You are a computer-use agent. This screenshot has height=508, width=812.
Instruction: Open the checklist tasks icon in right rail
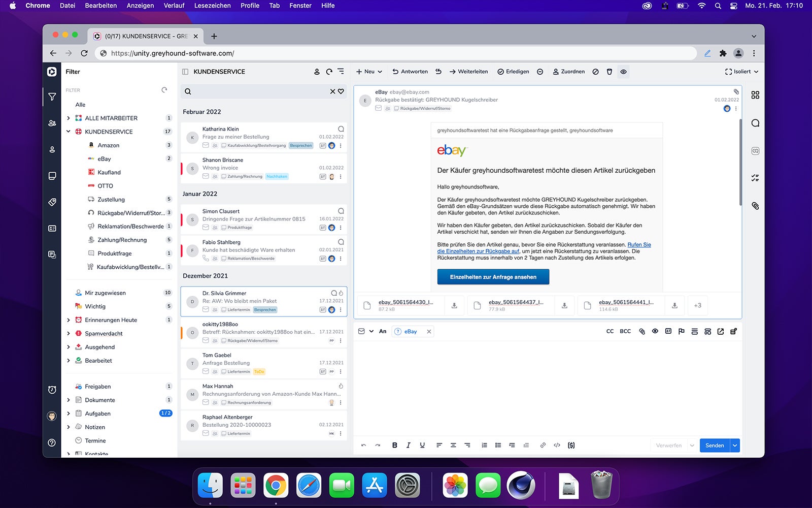pos(755,178)
